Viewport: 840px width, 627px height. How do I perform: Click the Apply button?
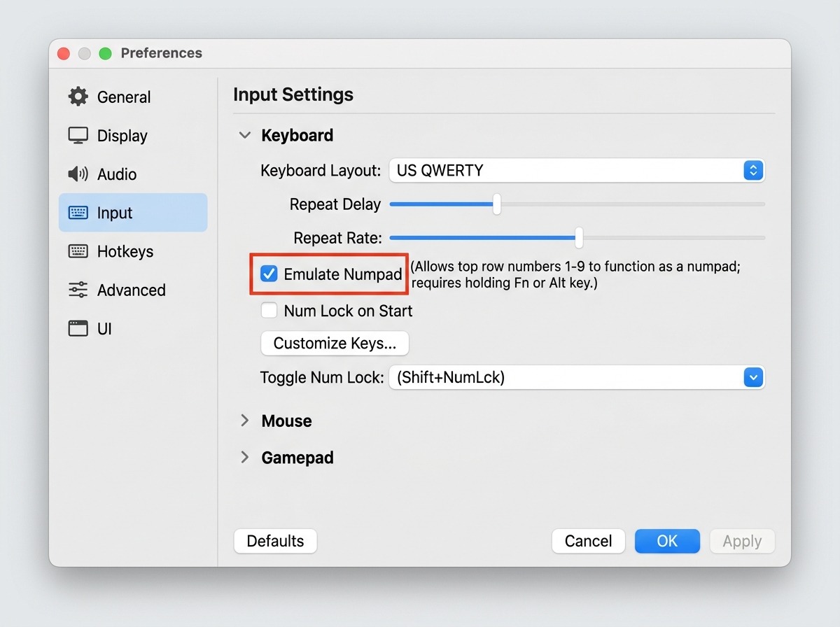742,541
